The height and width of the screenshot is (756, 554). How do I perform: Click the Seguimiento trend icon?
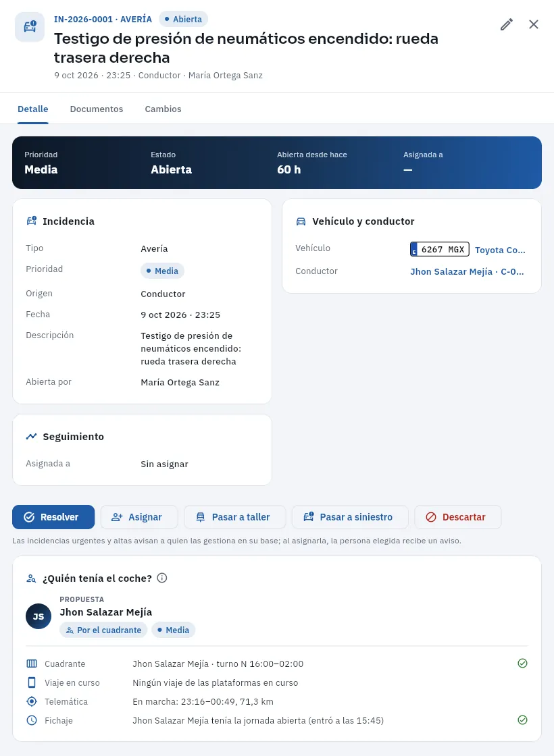tap(31, 436)
